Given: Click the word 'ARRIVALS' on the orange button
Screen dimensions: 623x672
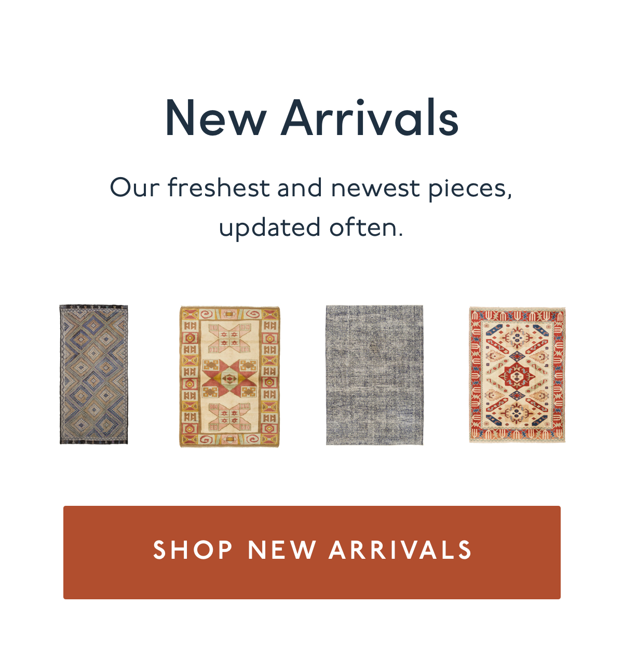Looking at the screenshot, I should [x=400, y=550].
